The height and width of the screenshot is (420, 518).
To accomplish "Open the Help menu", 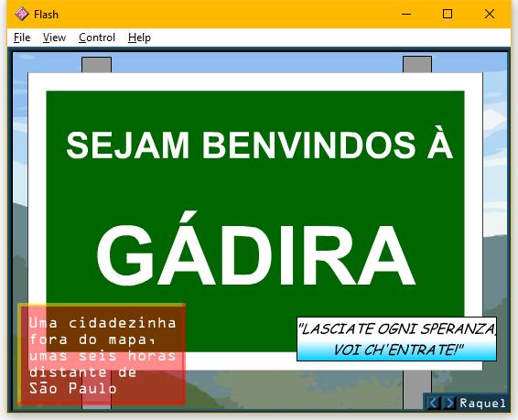I will coord(139,38).
